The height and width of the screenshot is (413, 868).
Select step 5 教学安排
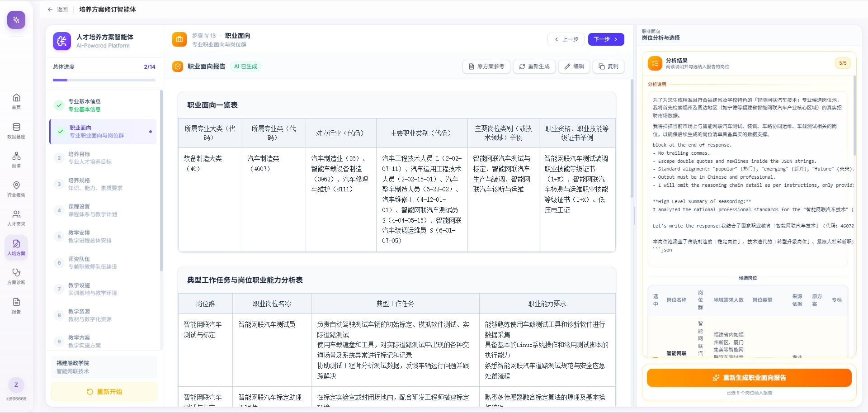pos(103,237)
